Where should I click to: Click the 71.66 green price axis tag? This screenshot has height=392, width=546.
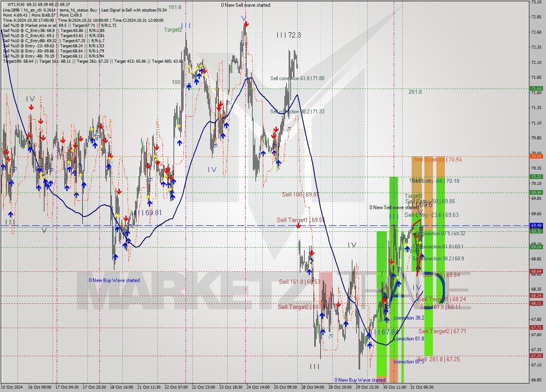536,89
